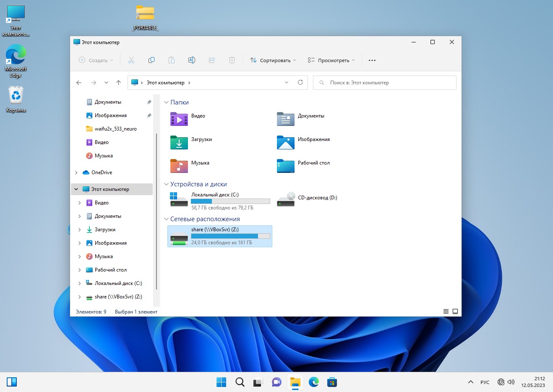Viewport: 553px width, 392px height.
Task: Click the Создать new item button
Action: click(96, 60)
